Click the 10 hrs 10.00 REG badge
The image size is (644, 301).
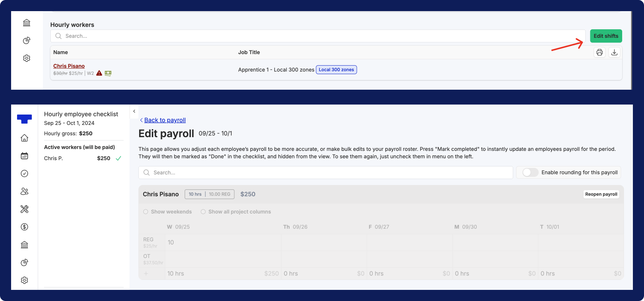tap(209, 194)
